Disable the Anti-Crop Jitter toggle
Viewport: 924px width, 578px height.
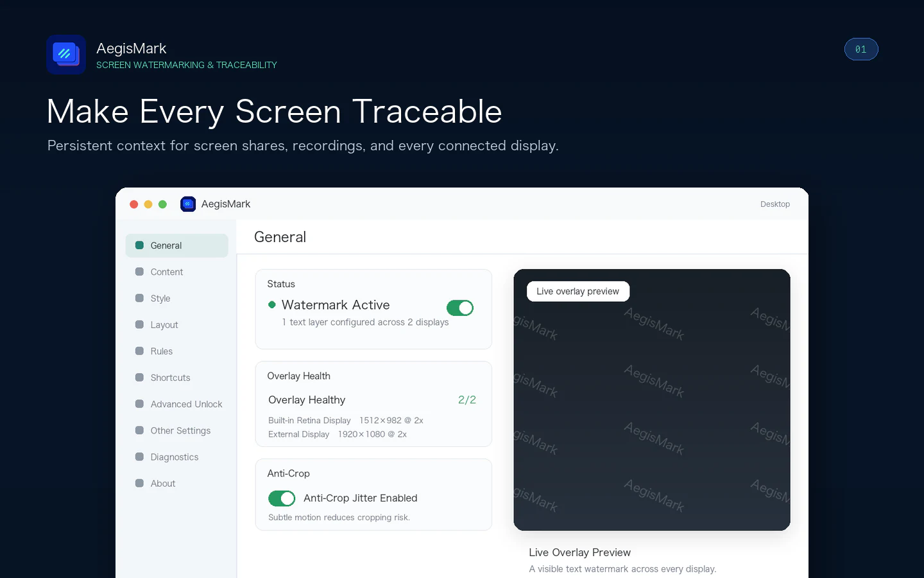[282, 498]
